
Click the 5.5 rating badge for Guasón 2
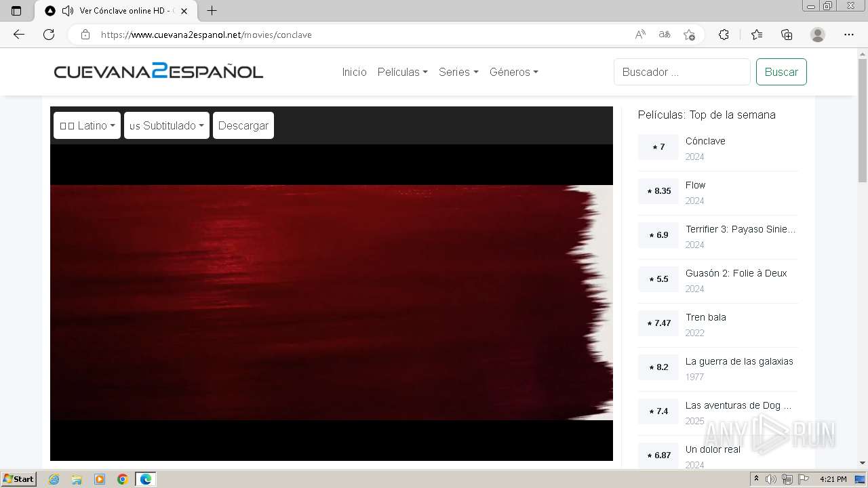pyautogui.click(x=658, y=279)
